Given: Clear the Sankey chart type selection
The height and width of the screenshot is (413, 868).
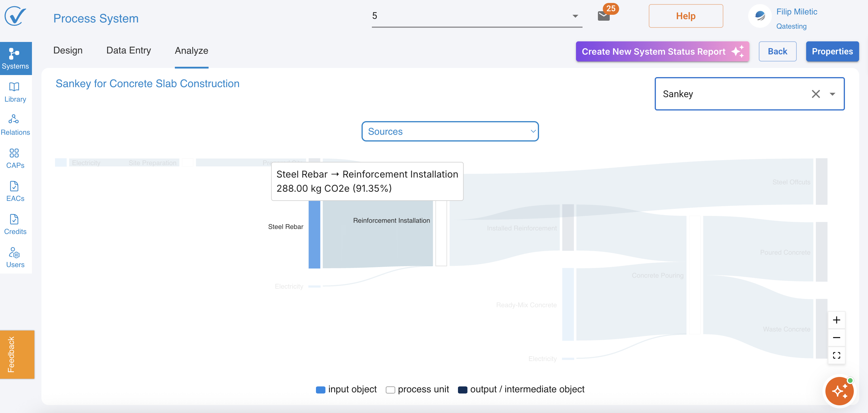Looking at the screenshot, I should (x=815, y=94).
